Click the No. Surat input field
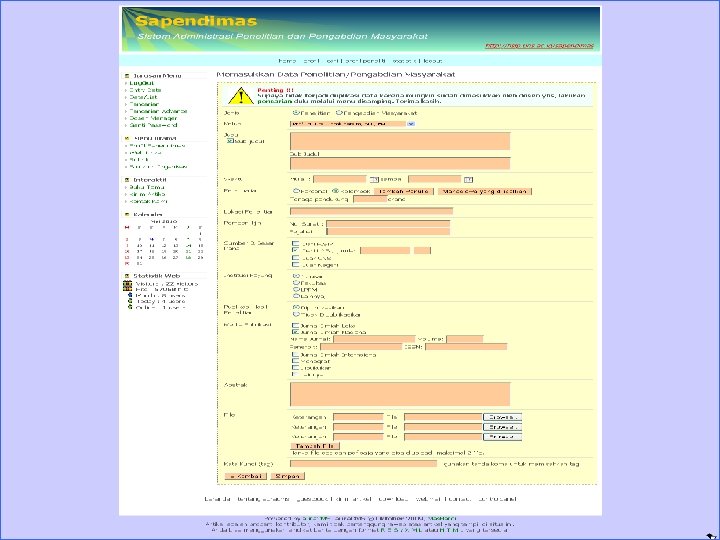Screen dimensions: 720x540 coord(388,224)
